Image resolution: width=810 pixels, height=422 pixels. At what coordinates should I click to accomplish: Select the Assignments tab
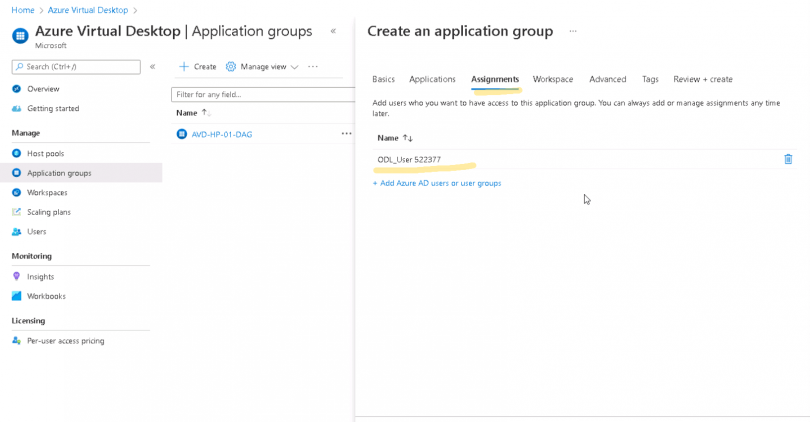pyautogui.click(x=495, y=79)
